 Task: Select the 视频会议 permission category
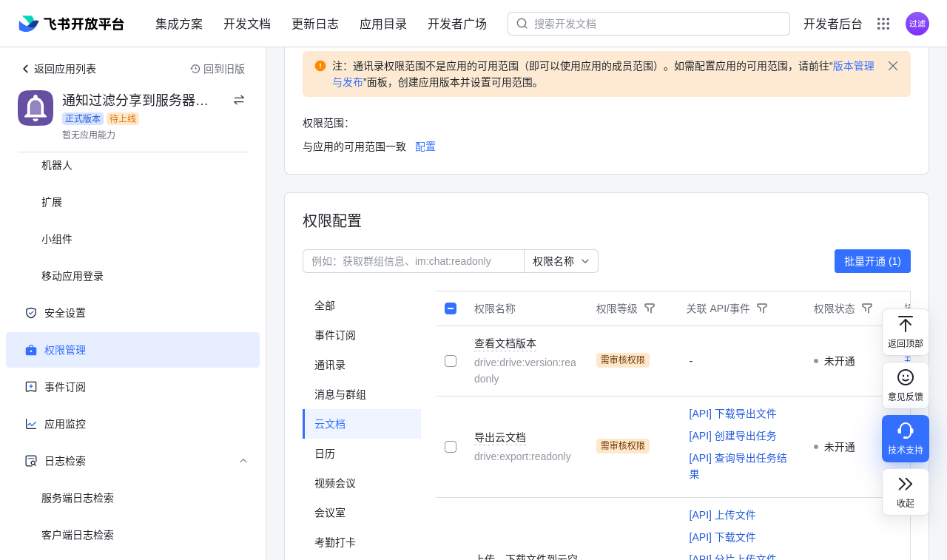[x=362, y=483]
